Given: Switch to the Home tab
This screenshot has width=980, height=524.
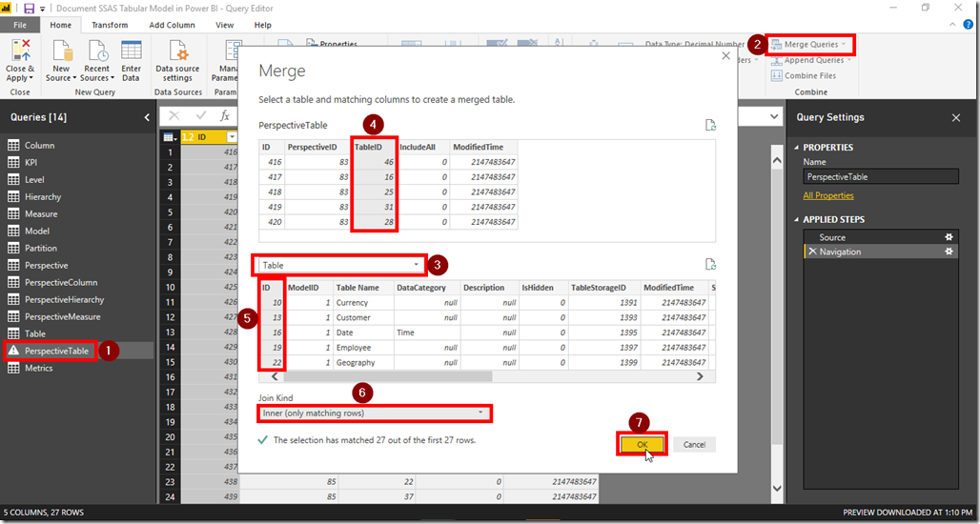Looking at the screenshot, I should click(x=61, y=25).
